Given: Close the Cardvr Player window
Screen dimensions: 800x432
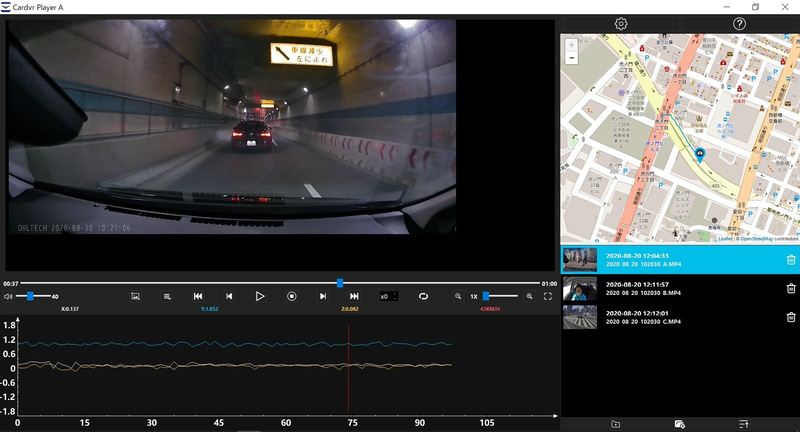Looking at the screenshot, I should (785, 7).
